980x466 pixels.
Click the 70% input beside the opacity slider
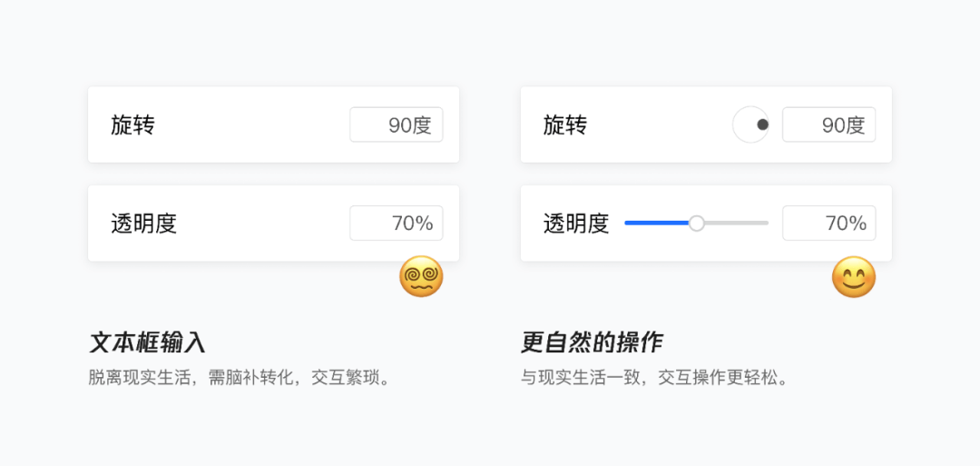click(x=828, y=223)
